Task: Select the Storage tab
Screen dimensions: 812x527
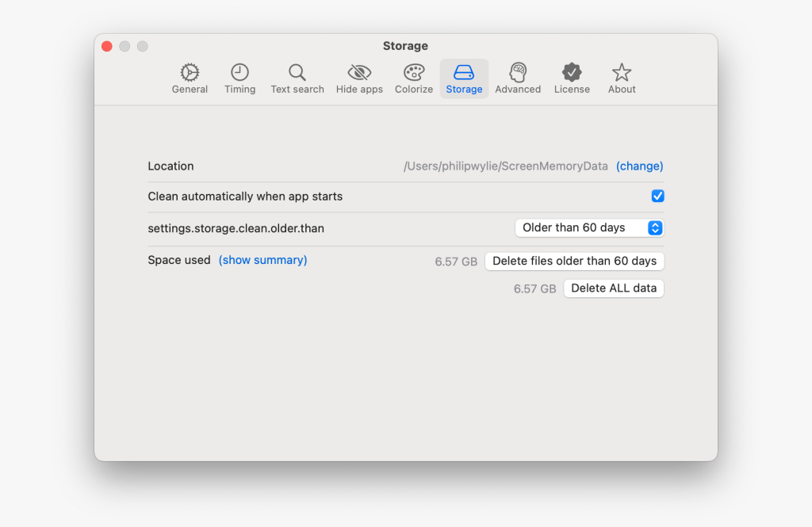Action: (x=464, y=78)
